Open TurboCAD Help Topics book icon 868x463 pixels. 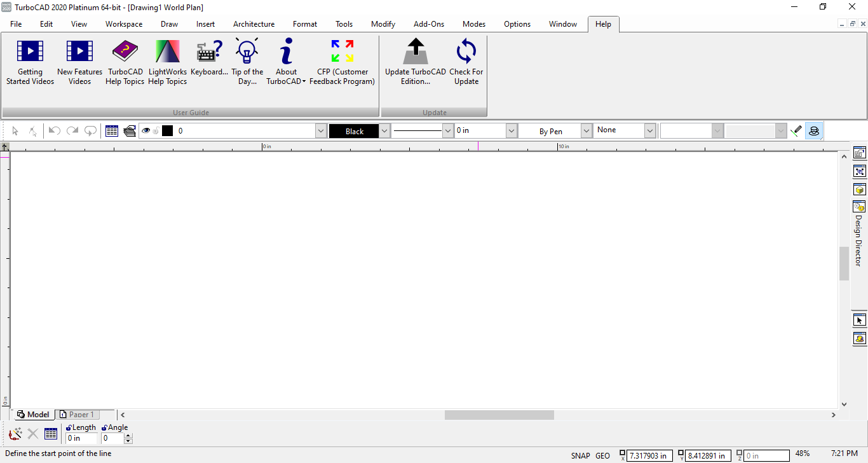point(125,51)
